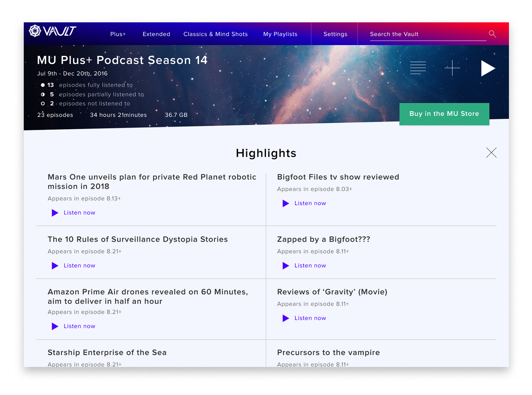532x395 pixels.
Task: Click The 10 Rules of Surveillance title
Action: point(138,239)
